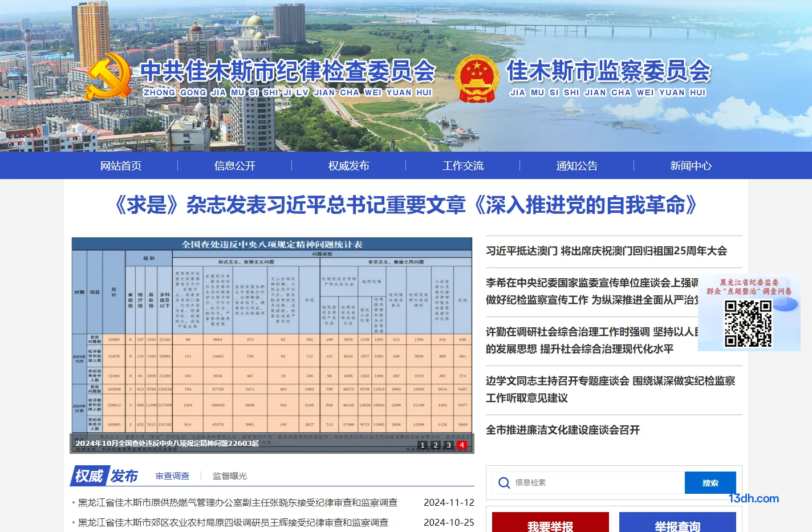Viewport: 812px width, 532px height.
Task: Select the 权威发布 section heading
Action: 105,476
